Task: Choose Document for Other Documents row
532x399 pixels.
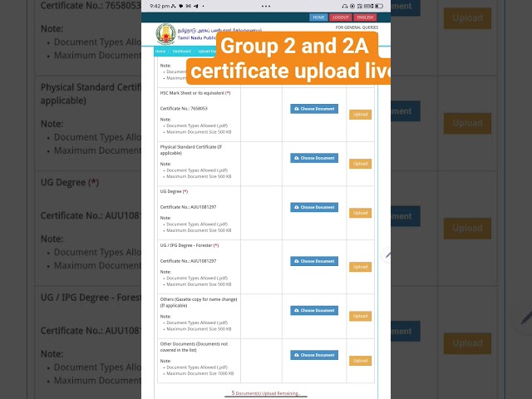Action: pos(314,355)
